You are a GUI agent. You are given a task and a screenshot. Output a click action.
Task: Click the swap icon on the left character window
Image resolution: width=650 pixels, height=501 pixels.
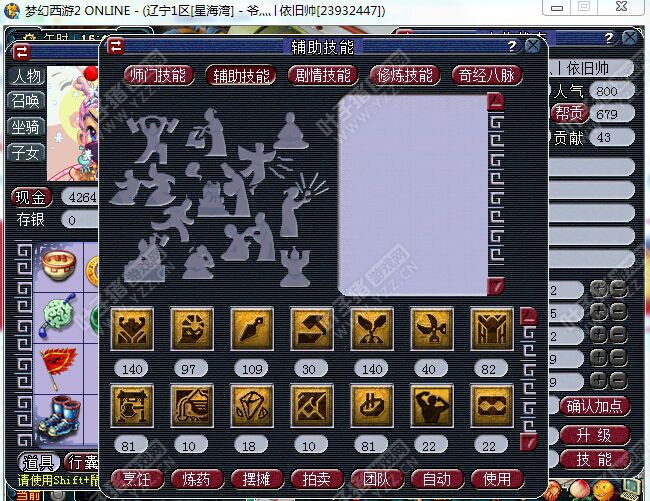coord(21,53)
